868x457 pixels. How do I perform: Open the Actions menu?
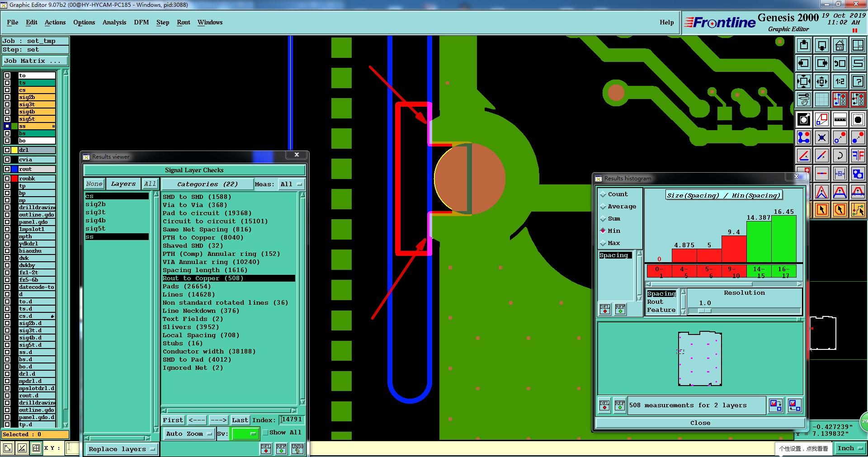[x=55, y=22]
